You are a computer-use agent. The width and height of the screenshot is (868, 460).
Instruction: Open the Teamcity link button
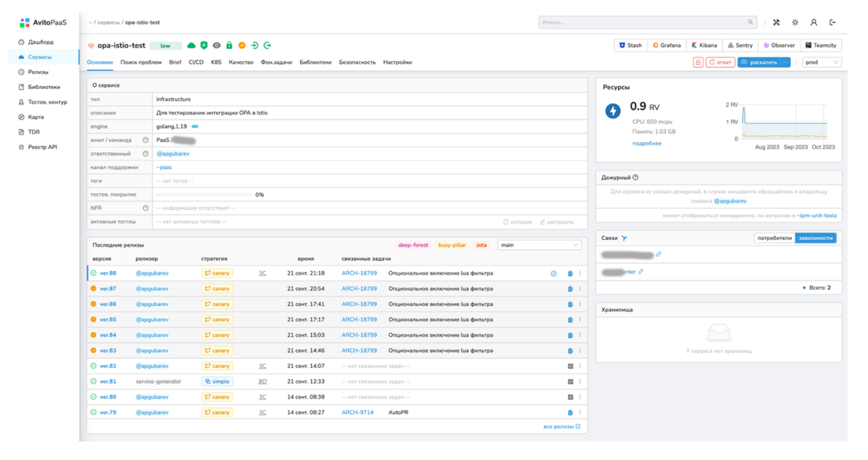click(x=821, y=45)
